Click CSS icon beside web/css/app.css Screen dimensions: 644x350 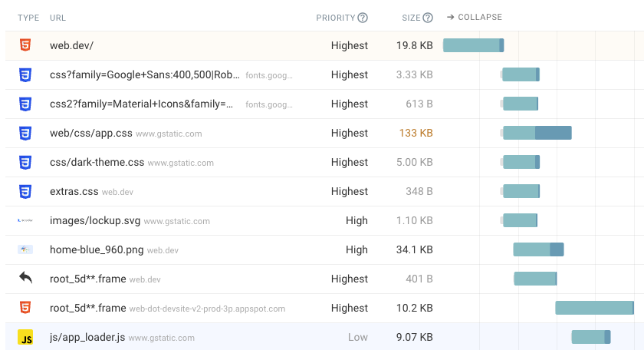pyautogui.click(x=25, y=134)
